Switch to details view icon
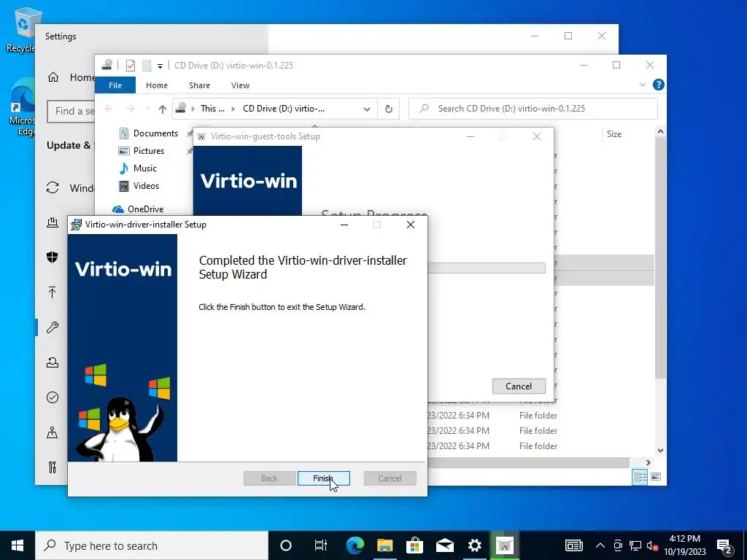 pyautogui.click(x=640, y=477)
